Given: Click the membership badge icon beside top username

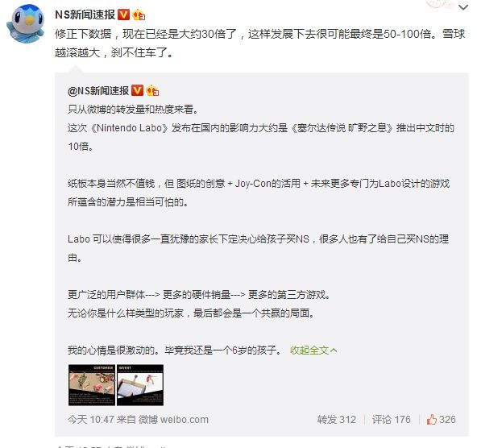Looking at the screenshot, I should [x=139, y=15].
